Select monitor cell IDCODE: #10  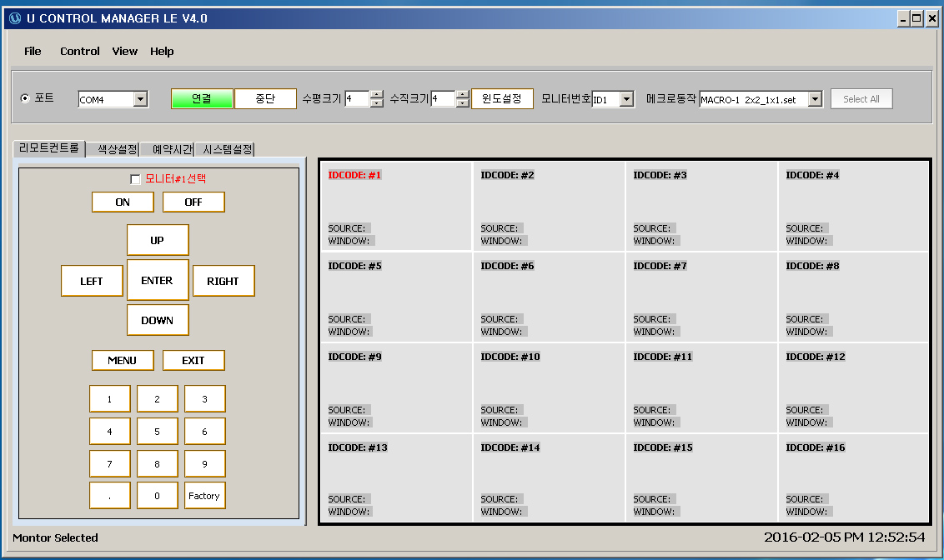point(549,388)
